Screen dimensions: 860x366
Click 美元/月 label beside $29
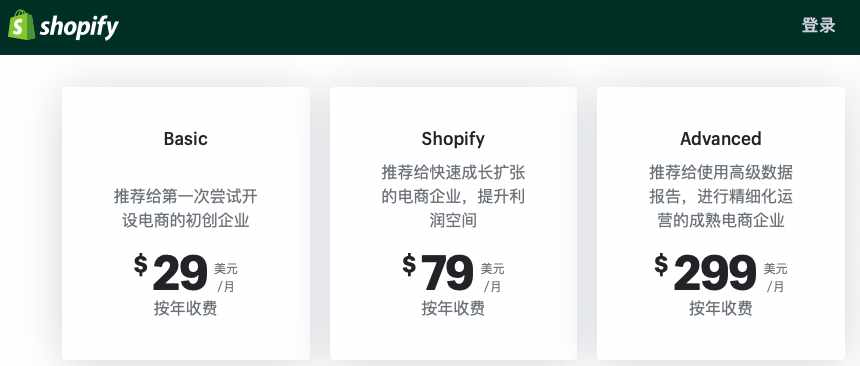pyautogui.click(x=225, y=278)
